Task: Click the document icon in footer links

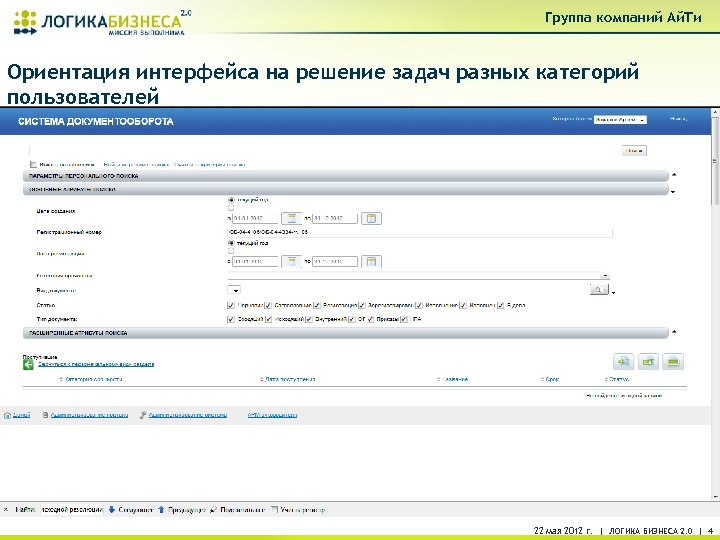Action: point(45,415)
